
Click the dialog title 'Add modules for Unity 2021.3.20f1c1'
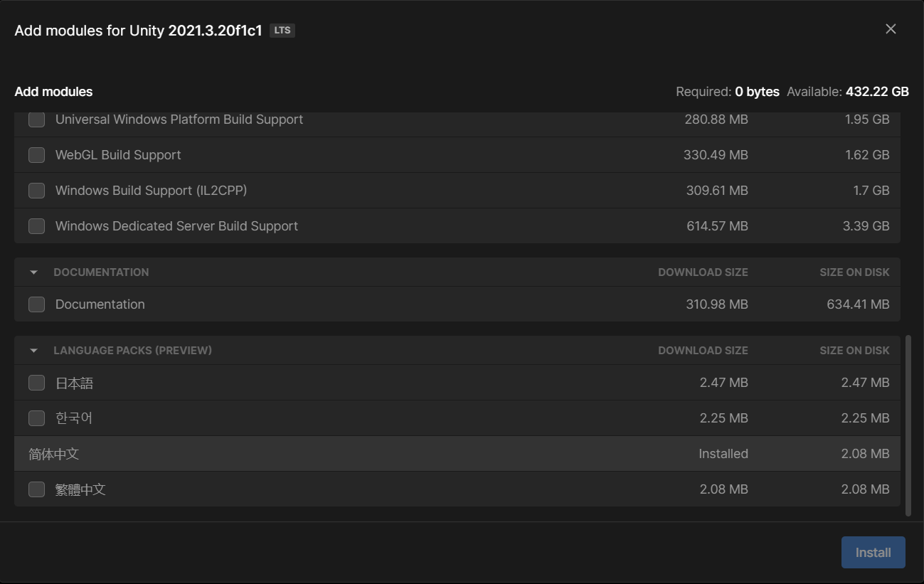139,31
